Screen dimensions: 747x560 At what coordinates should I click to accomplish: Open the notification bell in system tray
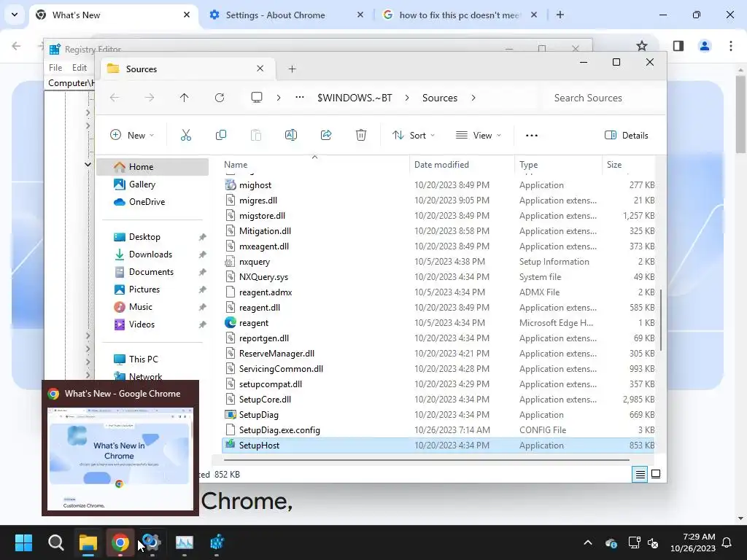point(727,542)
